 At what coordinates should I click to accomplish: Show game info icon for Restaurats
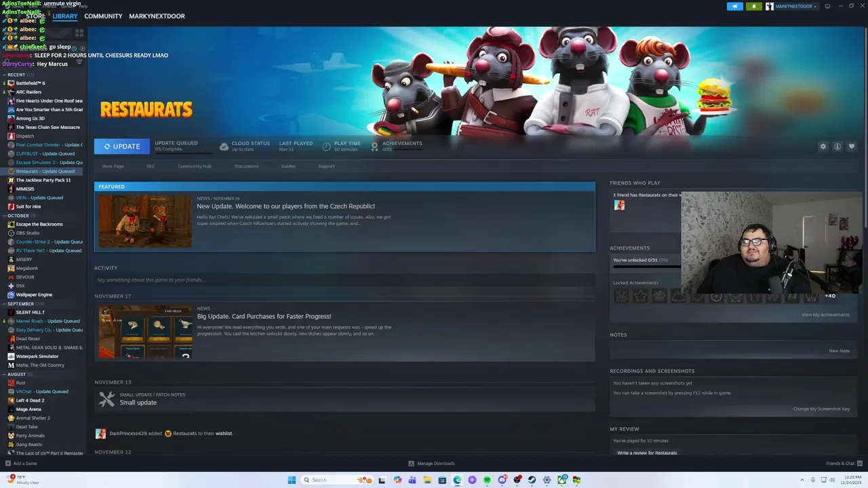click(837, 146)
